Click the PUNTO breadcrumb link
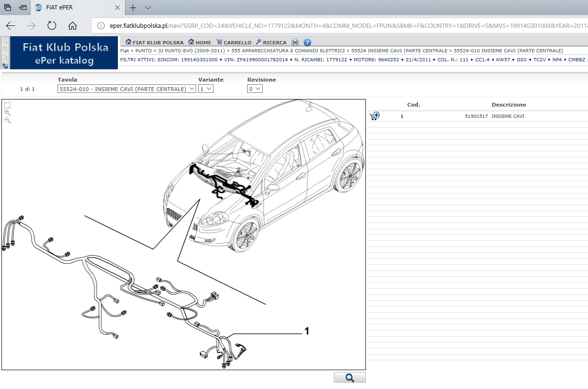Image resolution: width=588 pixels, height=389 pixels. [x=143, y=50]
